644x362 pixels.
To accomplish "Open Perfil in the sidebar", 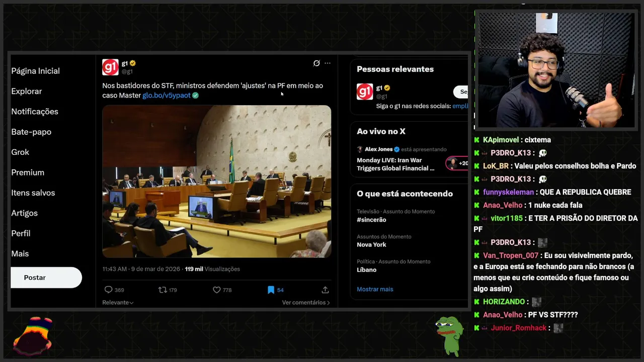I will click(x=21, y=233).
